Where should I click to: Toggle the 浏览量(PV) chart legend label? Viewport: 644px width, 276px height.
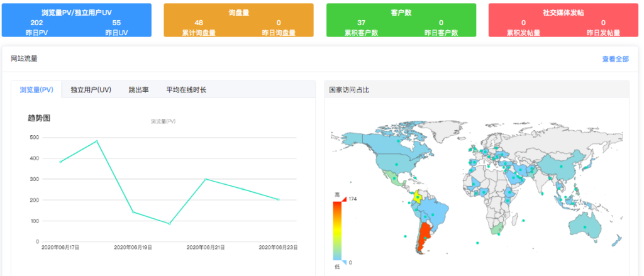tap(163, 121)
